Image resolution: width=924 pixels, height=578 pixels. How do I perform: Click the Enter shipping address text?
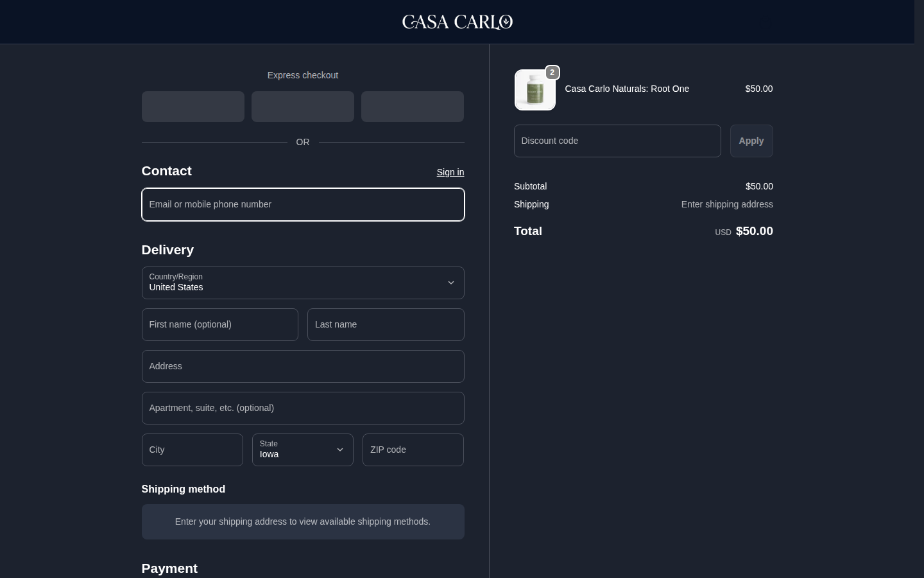[x=727, y=204]
